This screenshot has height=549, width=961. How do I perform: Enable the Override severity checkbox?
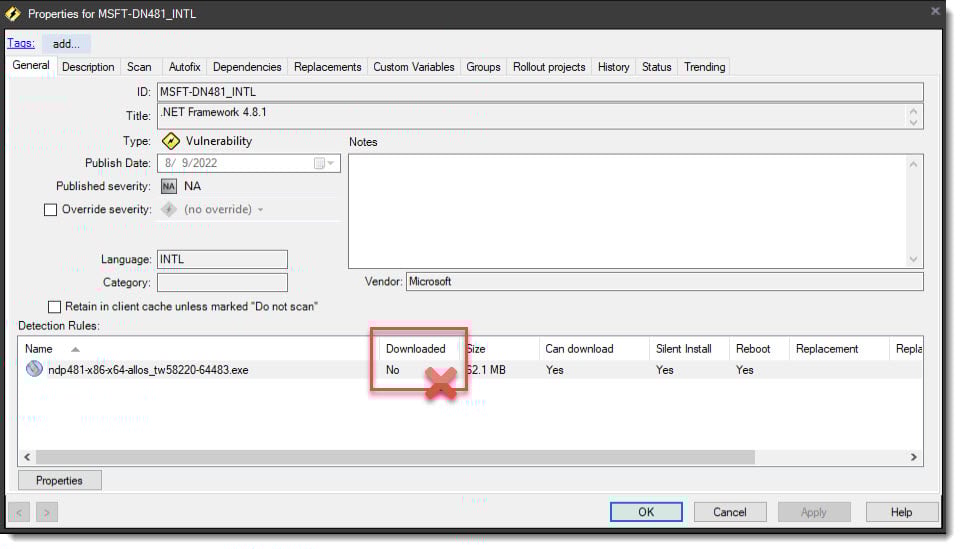coord(51,210)
